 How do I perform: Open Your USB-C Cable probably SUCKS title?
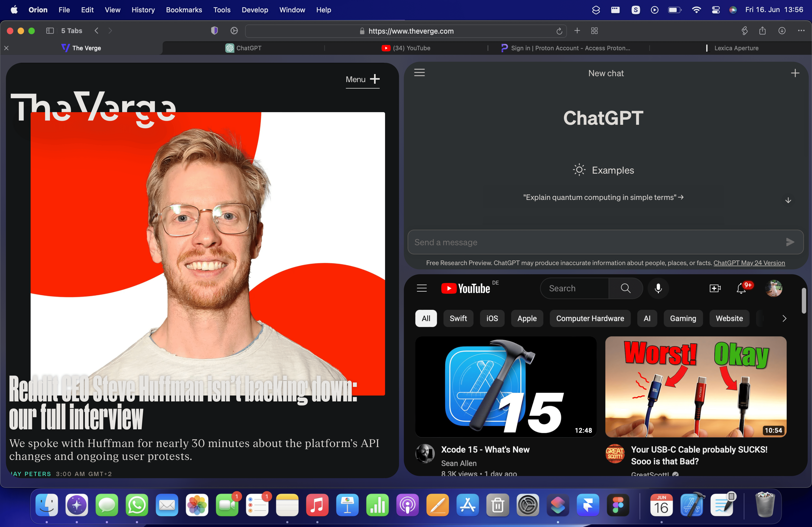699,455
